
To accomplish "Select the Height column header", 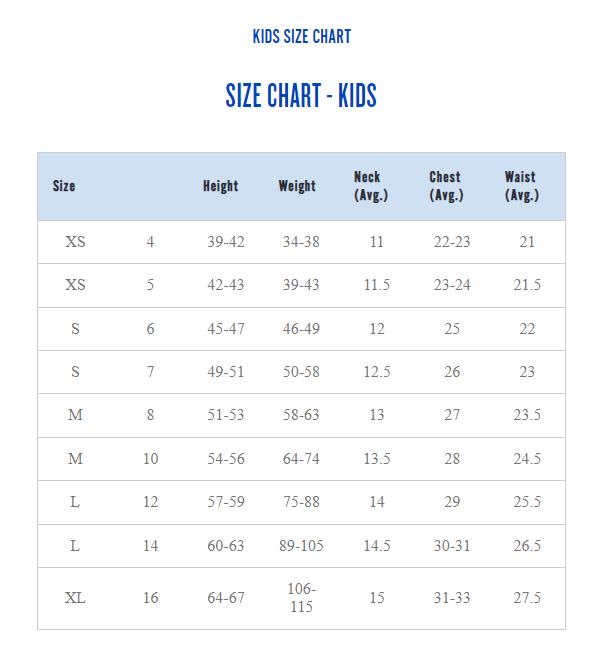I will [220, 186].
